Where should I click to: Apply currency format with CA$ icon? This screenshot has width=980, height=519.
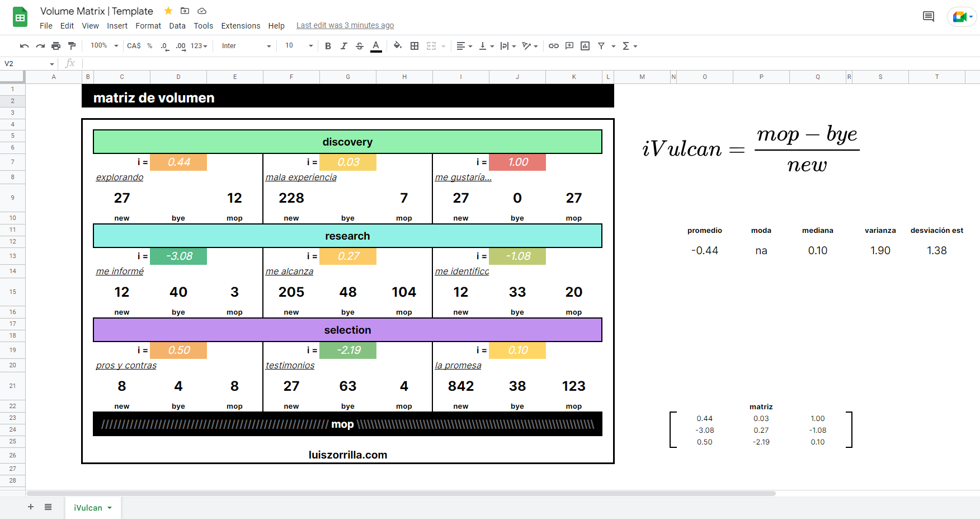133,46
